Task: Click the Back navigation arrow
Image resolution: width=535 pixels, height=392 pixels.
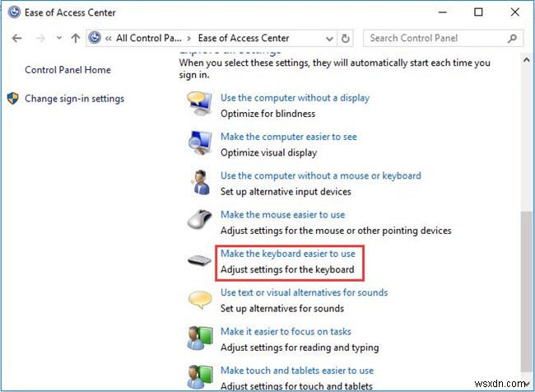Action: (x=16, y=38)
